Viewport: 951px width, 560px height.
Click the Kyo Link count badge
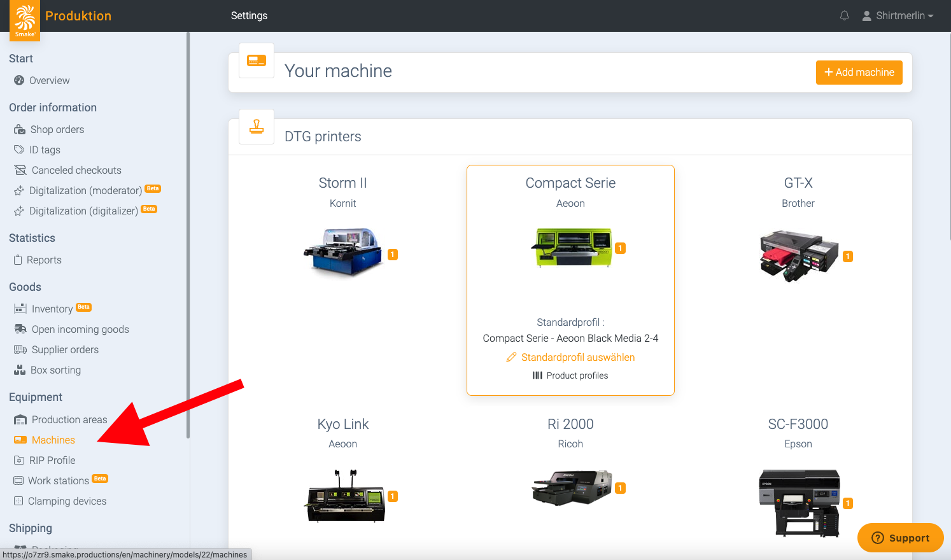(x=393, y=496)
